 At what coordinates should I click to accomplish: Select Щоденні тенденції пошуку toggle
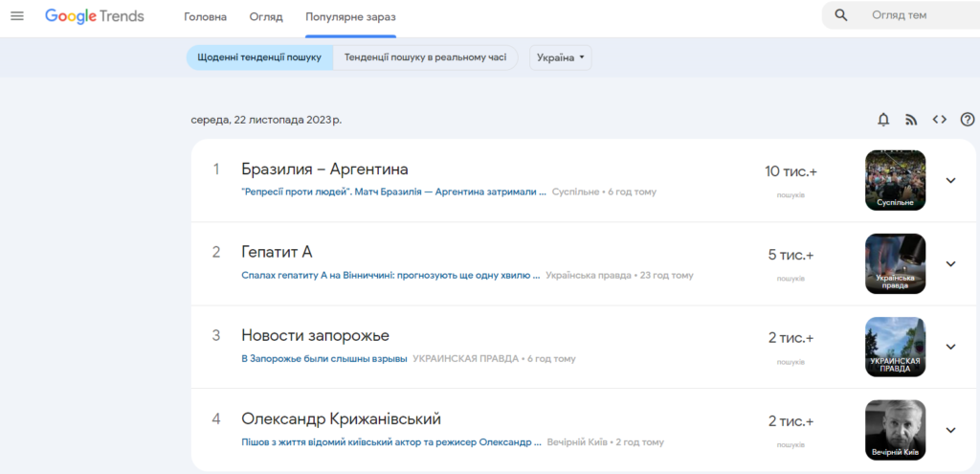(x=259, y=57)
